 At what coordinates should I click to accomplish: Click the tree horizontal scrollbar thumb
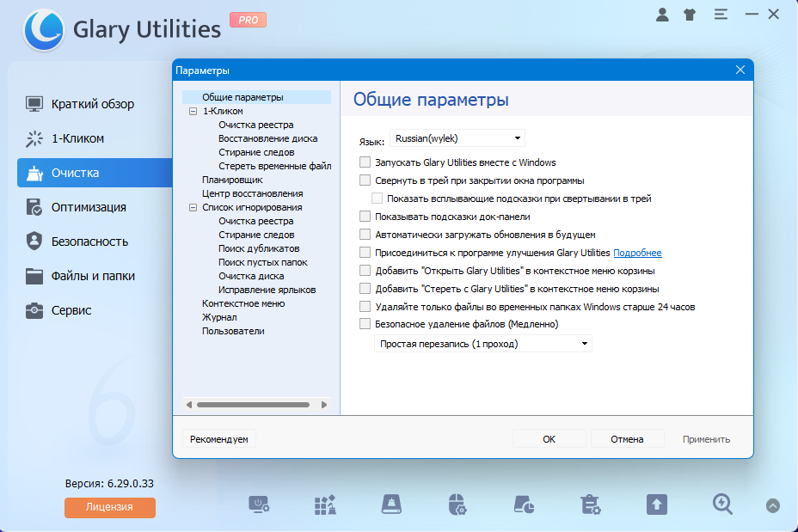point(253,405)
